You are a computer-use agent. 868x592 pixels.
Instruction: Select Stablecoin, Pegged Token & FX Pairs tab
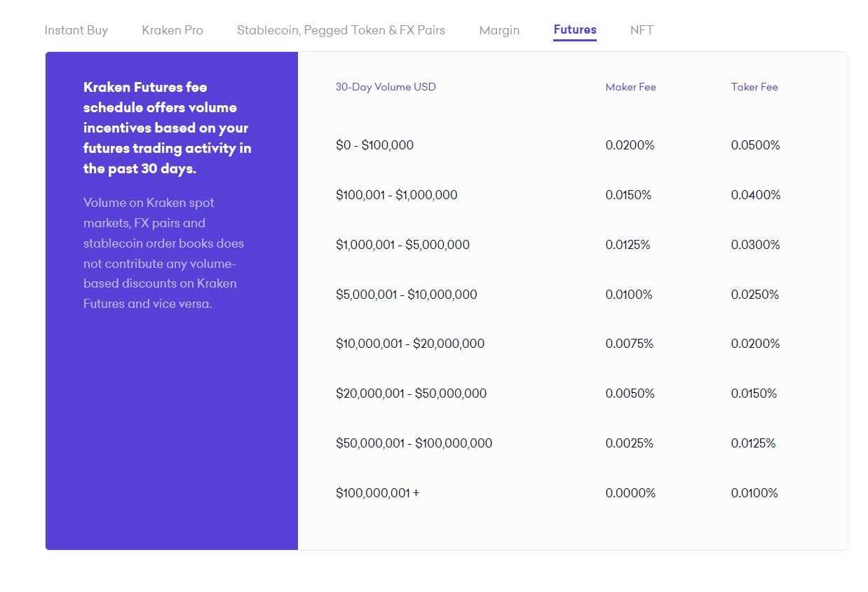pyautogui.click(x=341, y=30)
